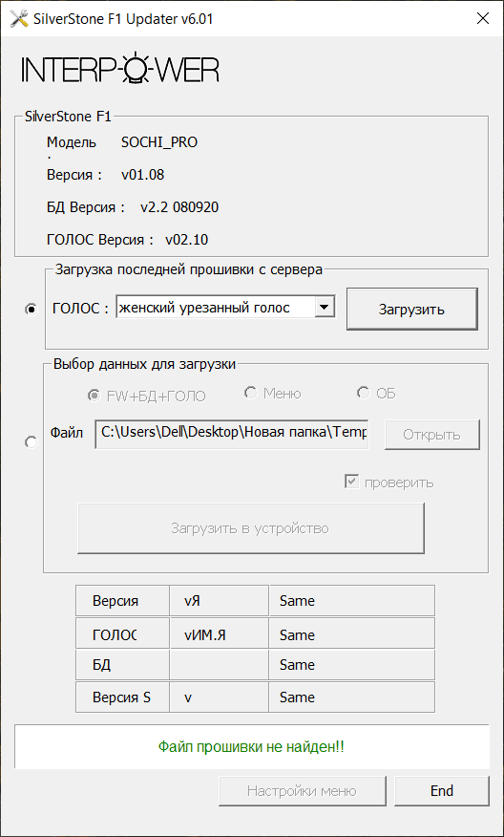Click the wrench-screwdriver app icon in title bar
The image size is (504, 837).
[19, 19]
